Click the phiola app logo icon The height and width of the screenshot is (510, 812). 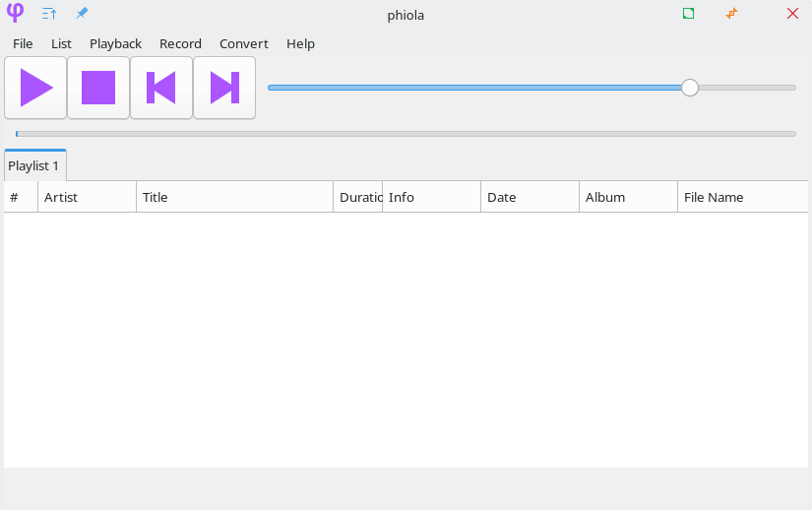15,14
